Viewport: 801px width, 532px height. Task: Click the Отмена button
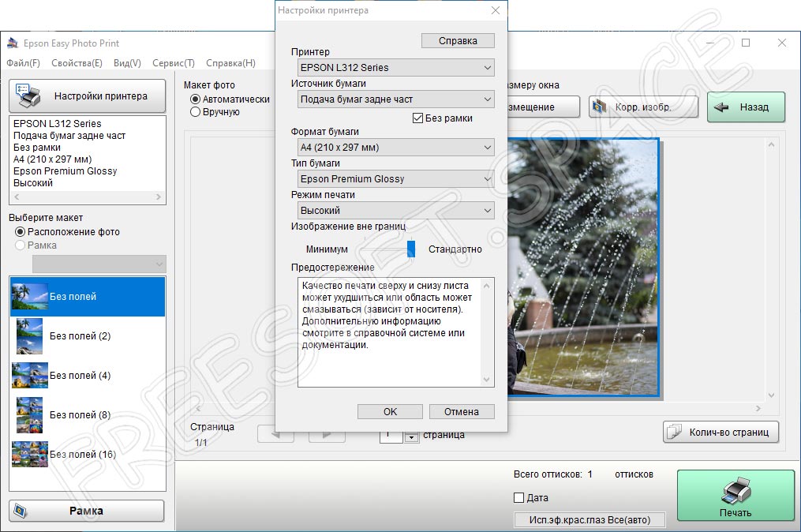462,412
